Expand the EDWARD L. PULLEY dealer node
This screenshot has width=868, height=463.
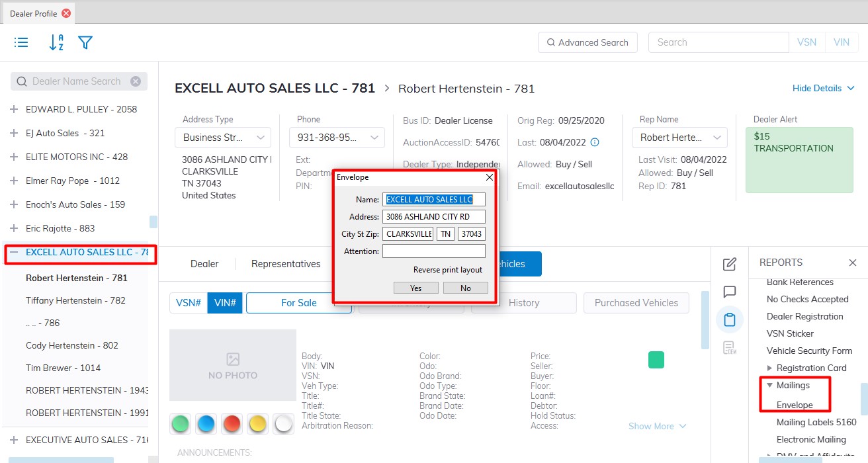[x=14, y=109]
